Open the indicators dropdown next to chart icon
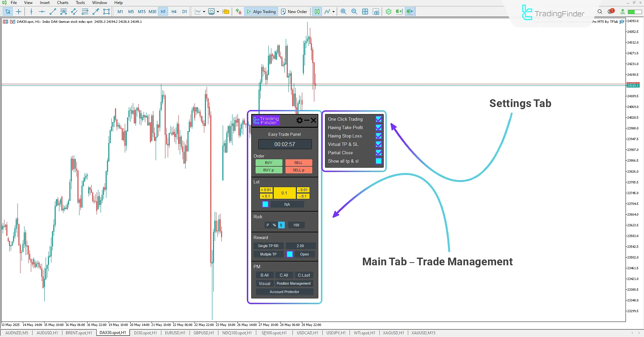The image size is (644, 337). pyautogui.click(x=217, y=11)
